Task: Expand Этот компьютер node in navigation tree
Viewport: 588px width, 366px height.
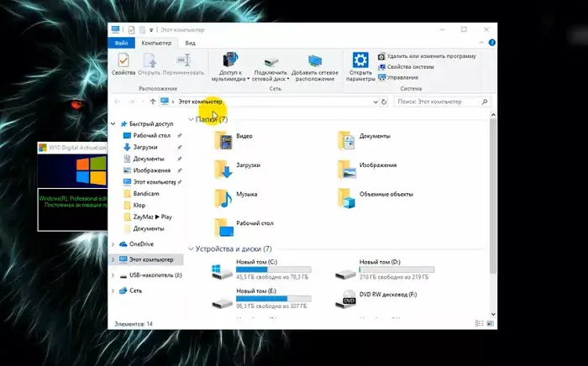Action: pyautogui.click(x=113, y=259)
